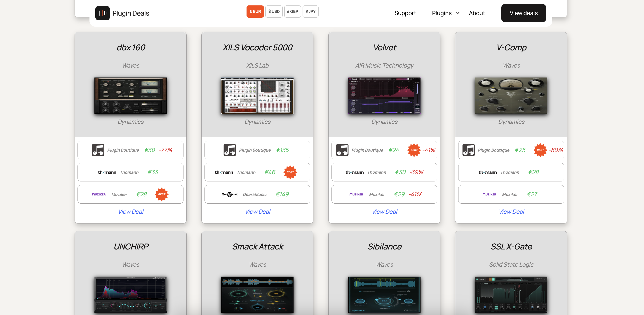Screen dimensions: 644x315
Task: Click the BEST badge on the V-Comp Plugin Boutique price
Action: click(x=541, y=150)
